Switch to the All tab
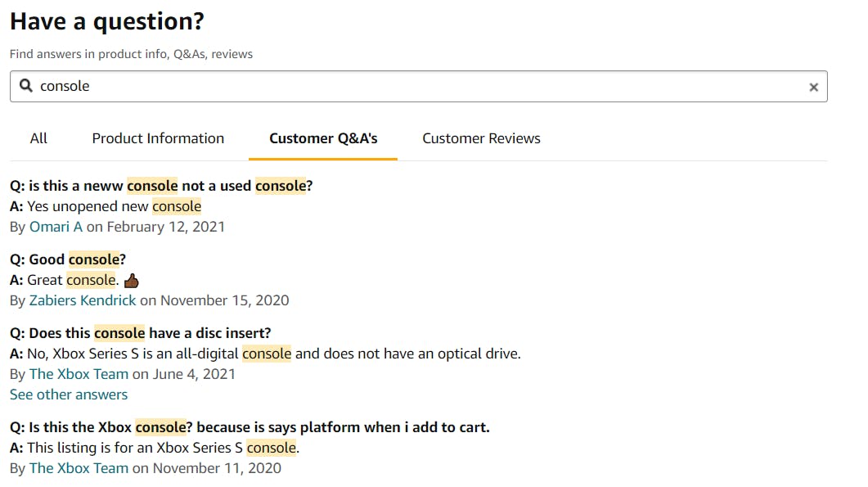The height and width of the screenshot is (487, 868). 38,138
